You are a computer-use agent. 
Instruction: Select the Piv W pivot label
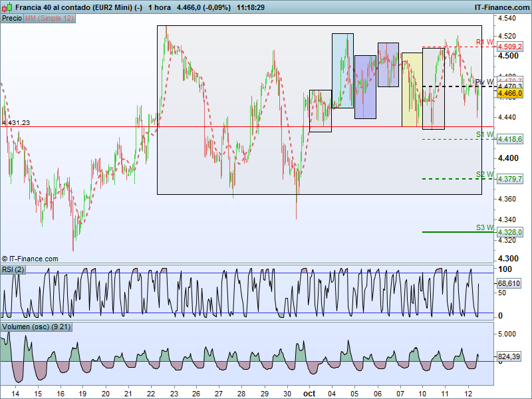pyautogui.click(x=485, y=82)
